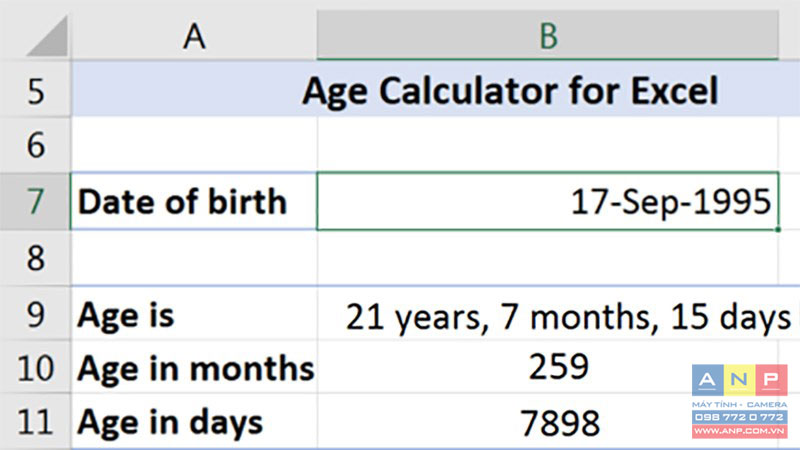
Task: Click the Age in months label cell
Action: [196, 369]
